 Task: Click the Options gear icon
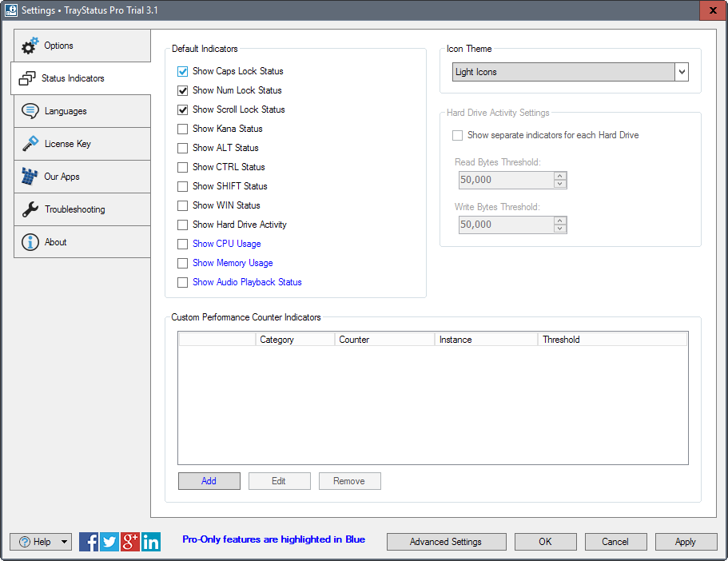(30, 46)
